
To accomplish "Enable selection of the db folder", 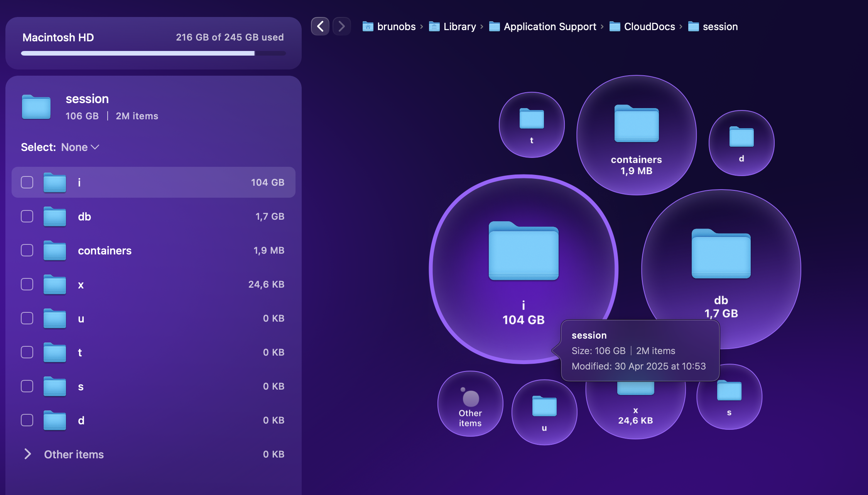I will [x=27, y=216].
